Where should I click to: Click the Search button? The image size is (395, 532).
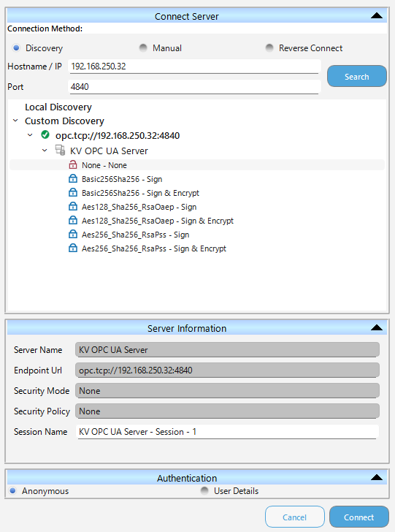(357, 76)
